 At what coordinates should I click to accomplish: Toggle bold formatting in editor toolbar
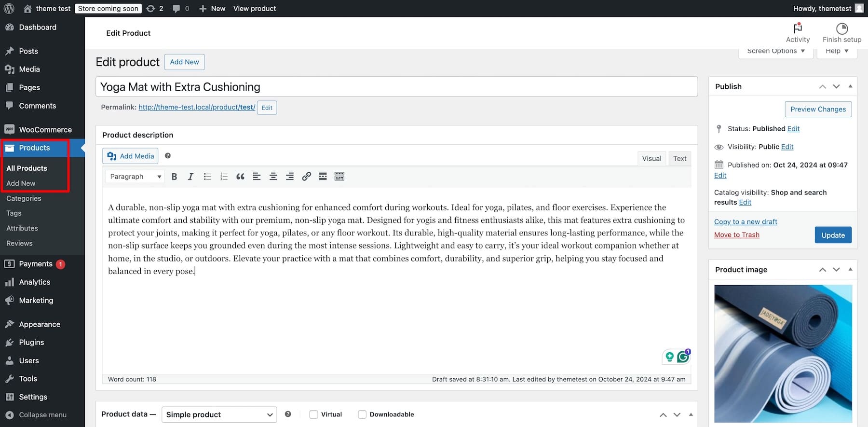(175, 177)
